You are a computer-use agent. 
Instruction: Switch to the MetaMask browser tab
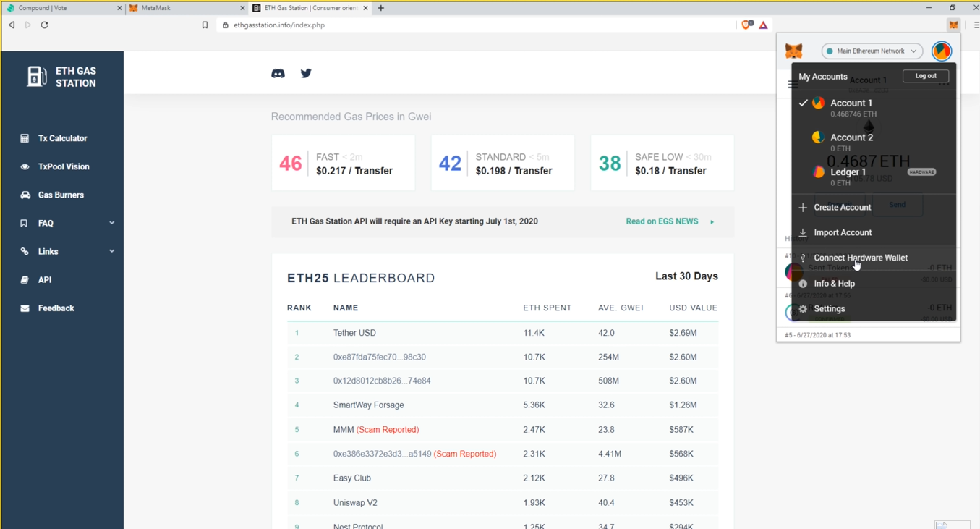click(x=187, y=8)
